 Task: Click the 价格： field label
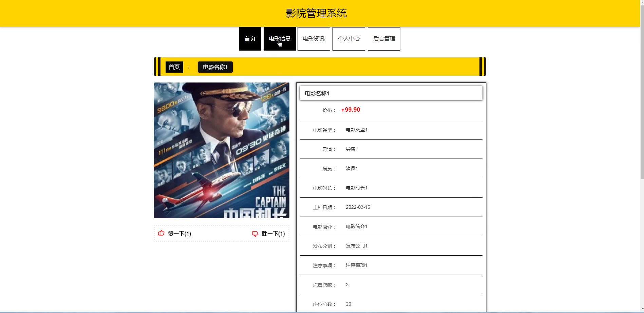click(329, 110)
